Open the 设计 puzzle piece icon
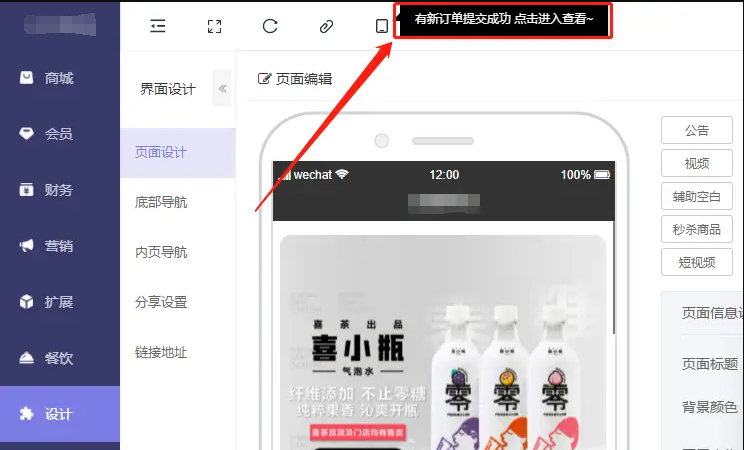 [x=27, y=413]
